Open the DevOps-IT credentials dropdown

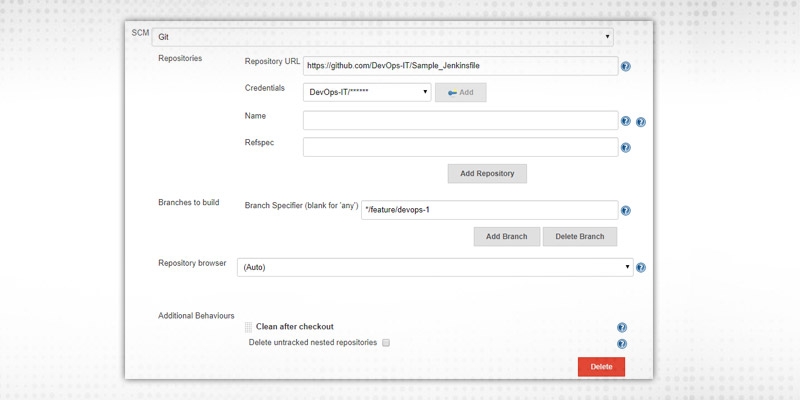click(367, 92)
